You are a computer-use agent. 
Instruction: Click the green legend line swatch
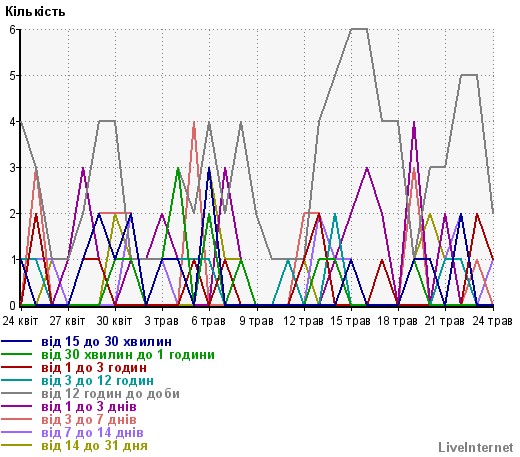tap(16, 354)
